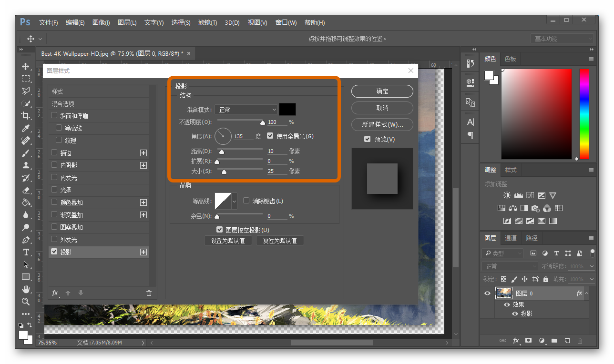Select the Eraser tool
The height and width of the screenshot is (364, 614).
pyautogui.click(x=26, y=190)
